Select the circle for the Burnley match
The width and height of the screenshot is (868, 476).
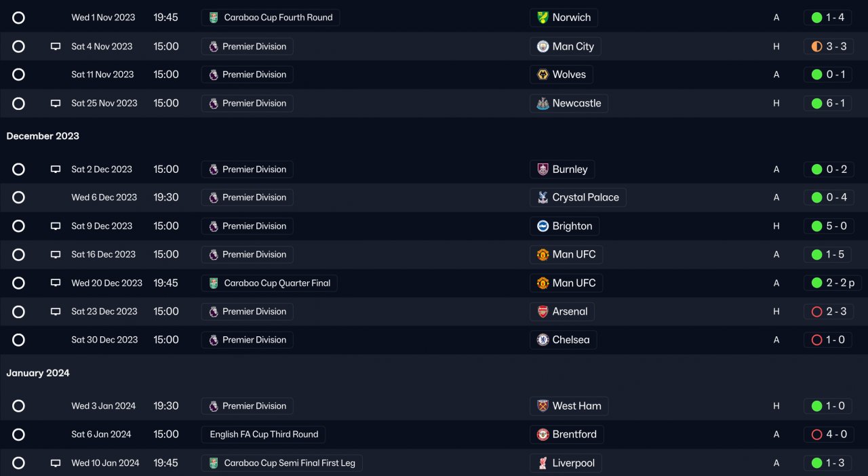coord(18,170)
